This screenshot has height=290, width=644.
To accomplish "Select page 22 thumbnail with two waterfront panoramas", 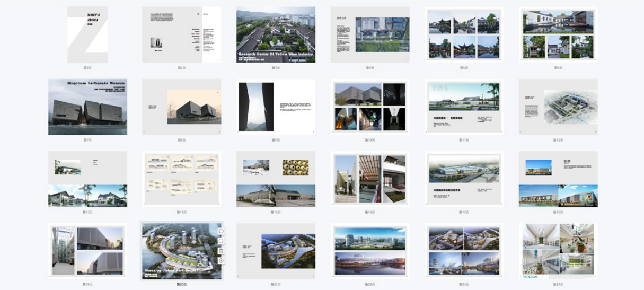I will pos(370,251).
